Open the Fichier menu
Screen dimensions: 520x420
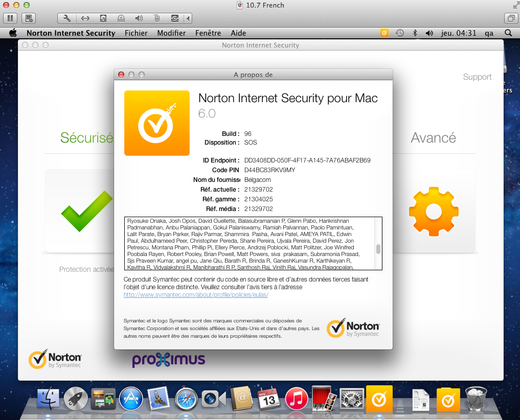(136, 33)
